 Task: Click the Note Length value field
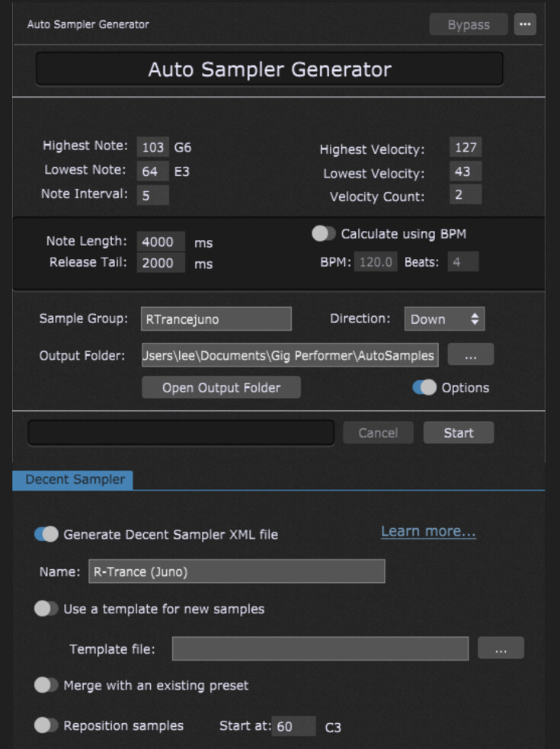click(161, 242)
